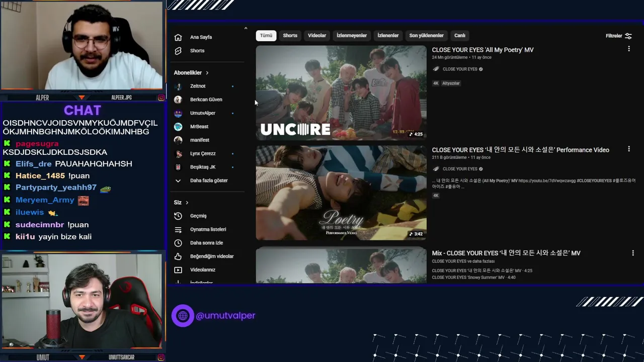Click Partyparty_yeahh97 username in chat
Image resolution: width=644 pixels, height=362 pixels.
(56, 188)
